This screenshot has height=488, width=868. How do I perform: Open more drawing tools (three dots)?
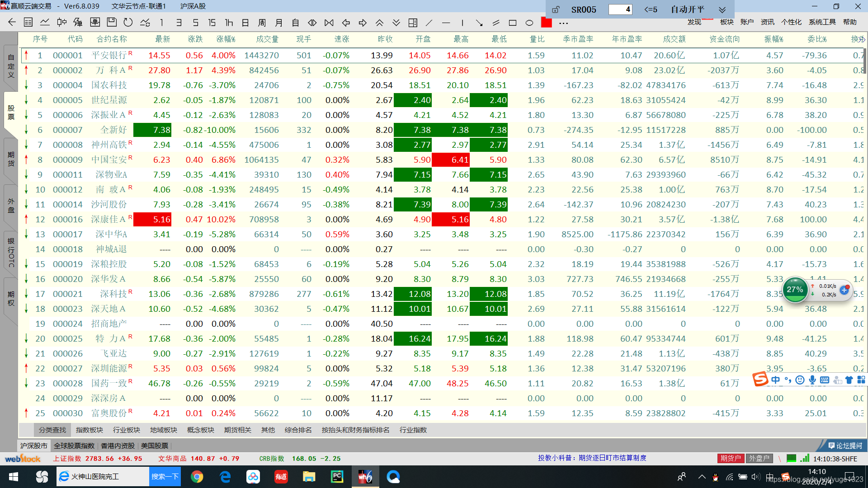click(x=563, y=23)
